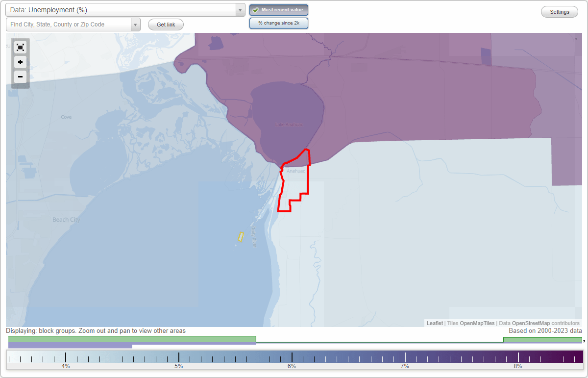Click the Cove map label
Viewport: 588px width, 378px height.
click(x=66, y=117)
